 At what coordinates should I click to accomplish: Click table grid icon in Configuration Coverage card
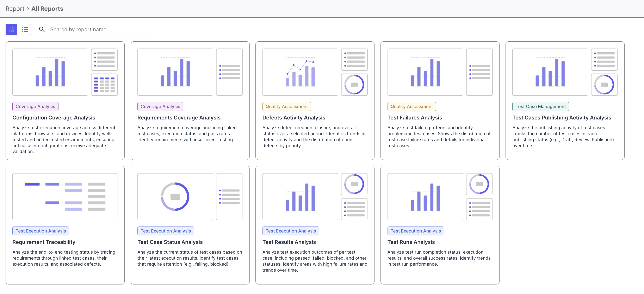click(x=104, y=84)
